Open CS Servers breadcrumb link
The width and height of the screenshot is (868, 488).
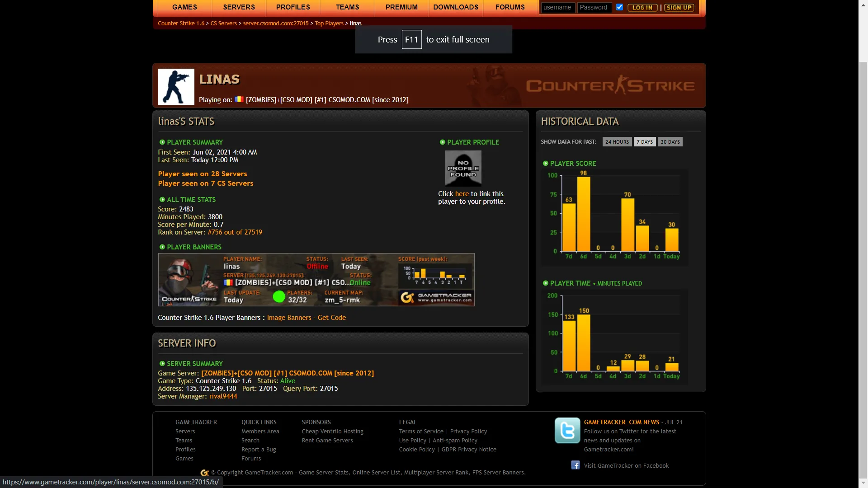point(223,23)
